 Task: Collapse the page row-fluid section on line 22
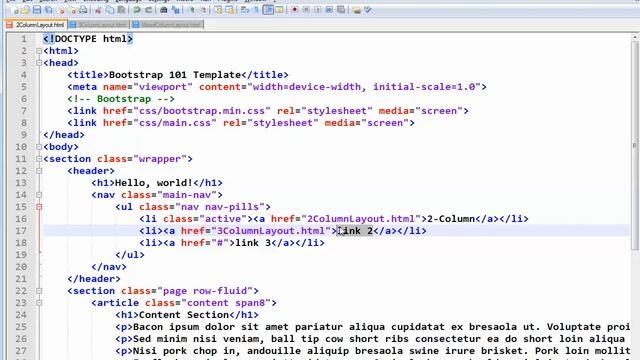(39, 291)
